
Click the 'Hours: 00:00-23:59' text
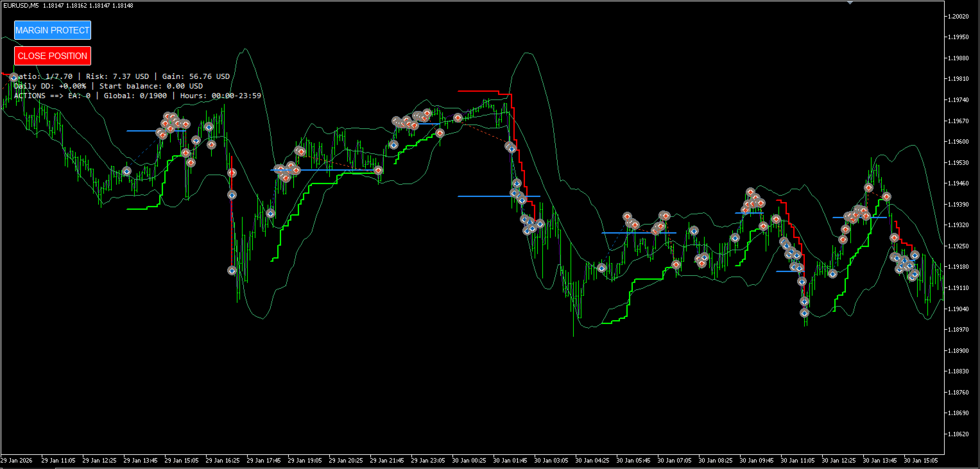(221, 96)
